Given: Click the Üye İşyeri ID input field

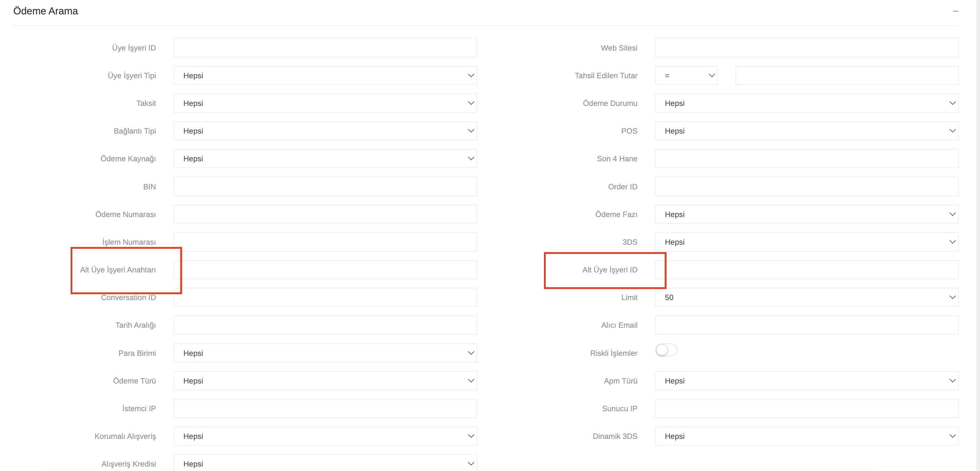Looking at the screenshot, I should click(325, 48).
